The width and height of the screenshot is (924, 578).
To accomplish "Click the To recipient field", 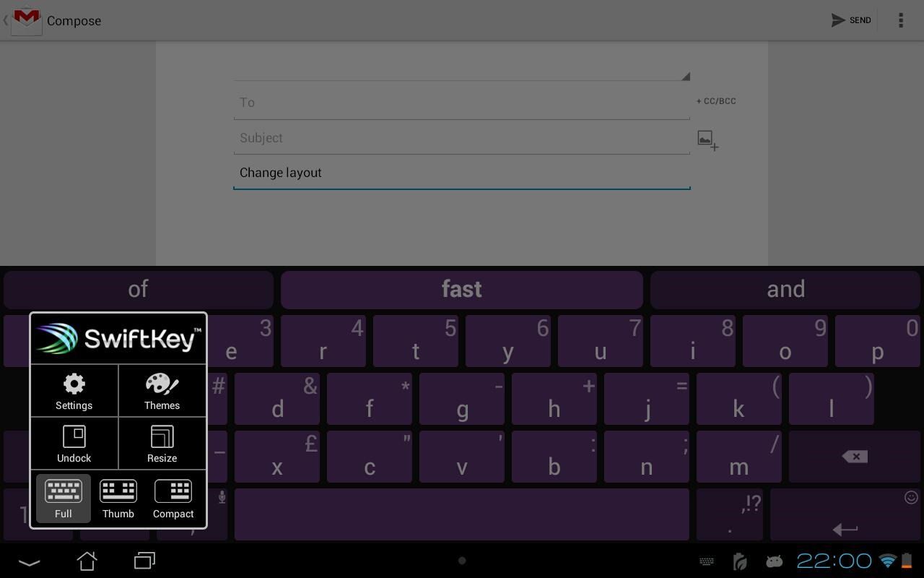I will (462, 102).
